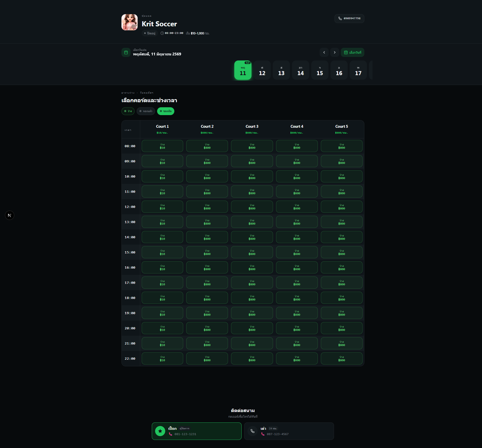482x448 pixels.
Task: Select date 12 tab
Action: [262, 70]
